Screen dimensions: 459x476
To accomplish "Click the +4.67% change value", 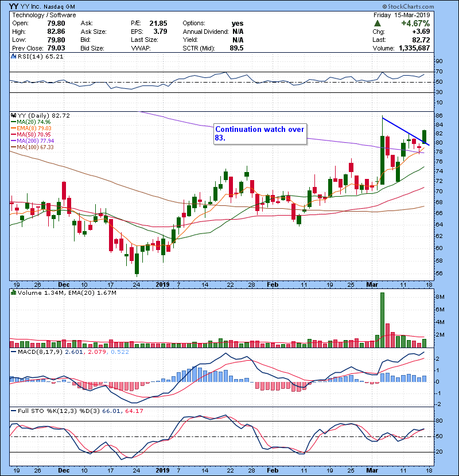I will [415, 24].
